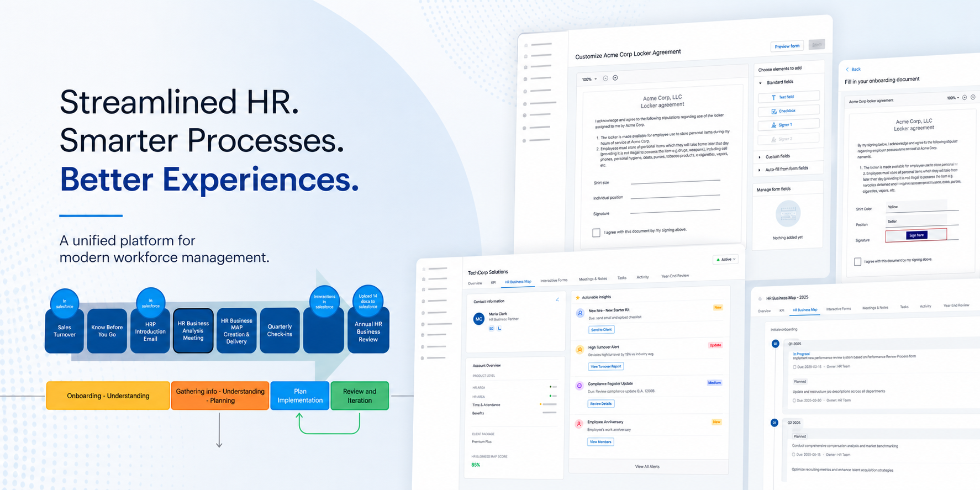This screenshot has width=980, height=490.
Task: Open Interactive Forms tab in TechCorp Solutions
Action: 554,280
